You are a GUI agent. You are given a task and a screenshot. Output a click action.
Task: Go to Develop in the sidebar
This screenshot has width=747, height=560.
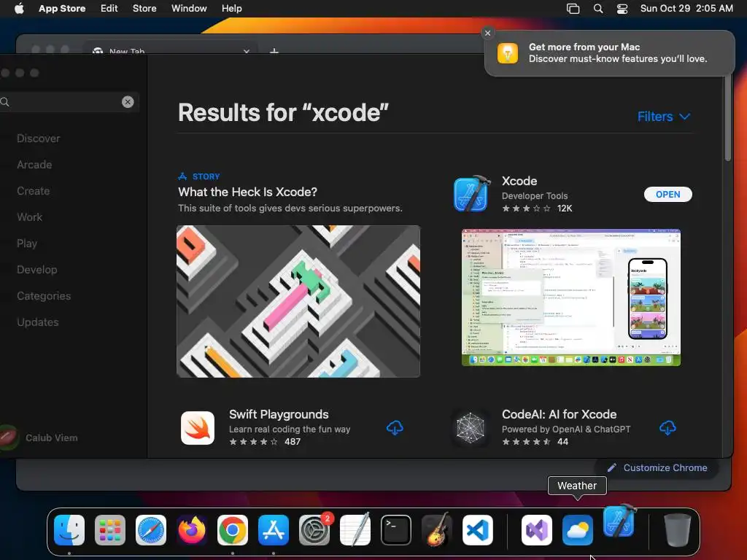pyautogui.click(x=37, y=269)
